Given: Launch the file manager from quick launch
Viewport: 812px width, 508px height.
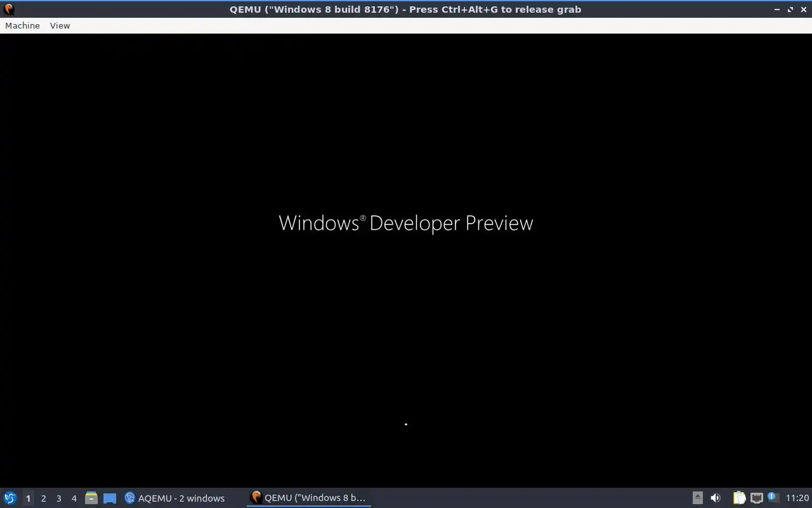Looking at the screenshot, I should (91, 498).
